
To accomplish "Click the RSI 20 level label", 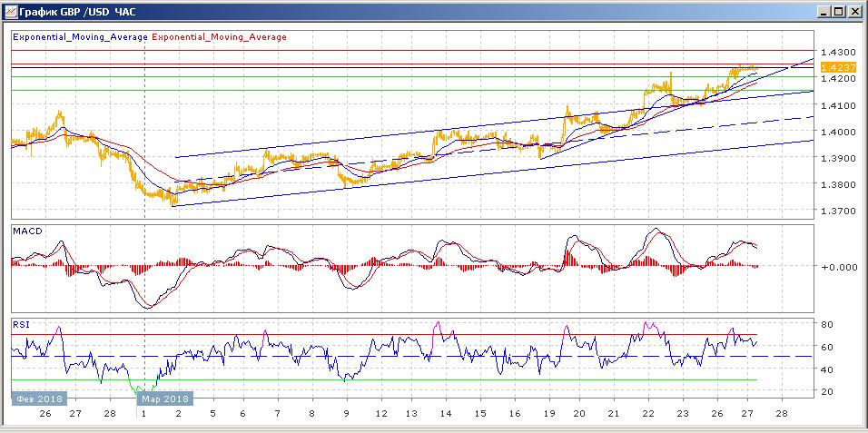I will pos(829,391).
